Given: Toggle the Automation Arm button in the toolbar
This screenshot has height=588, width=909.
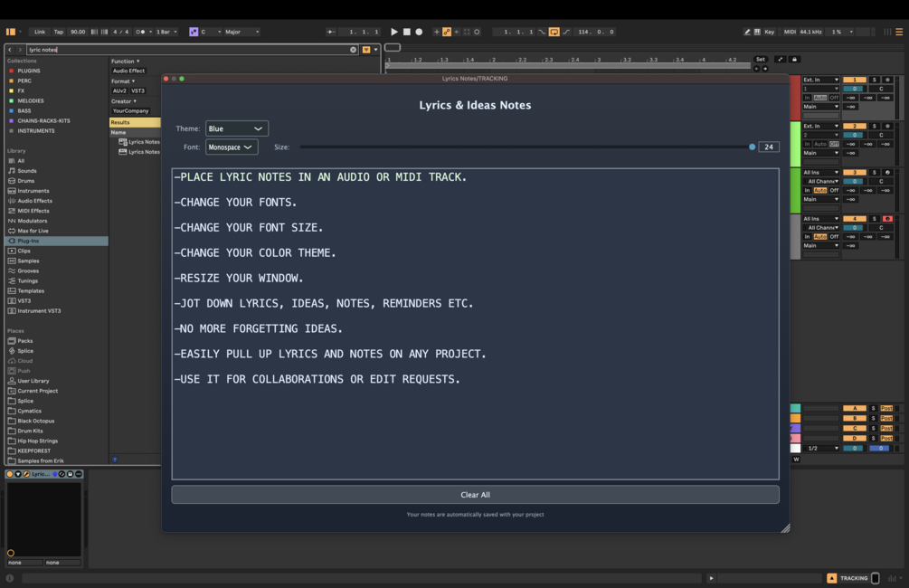Looking at the screenshot, I should click(x=447, y=32).
